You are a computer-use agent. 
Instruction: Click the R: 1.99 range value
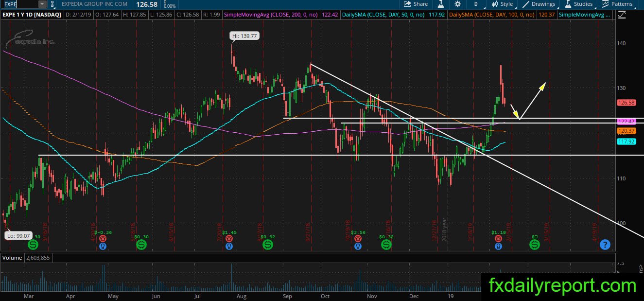[212, 15]
